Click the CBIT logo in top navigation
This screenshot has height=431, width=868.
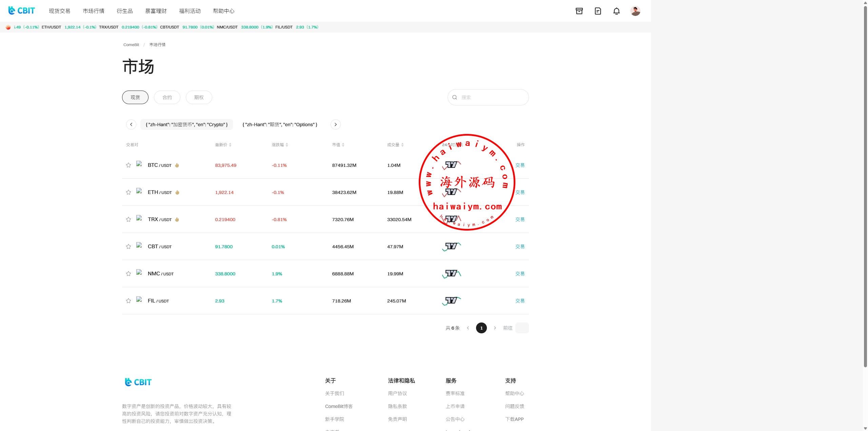pyautogui.click(x=22, y=11)
